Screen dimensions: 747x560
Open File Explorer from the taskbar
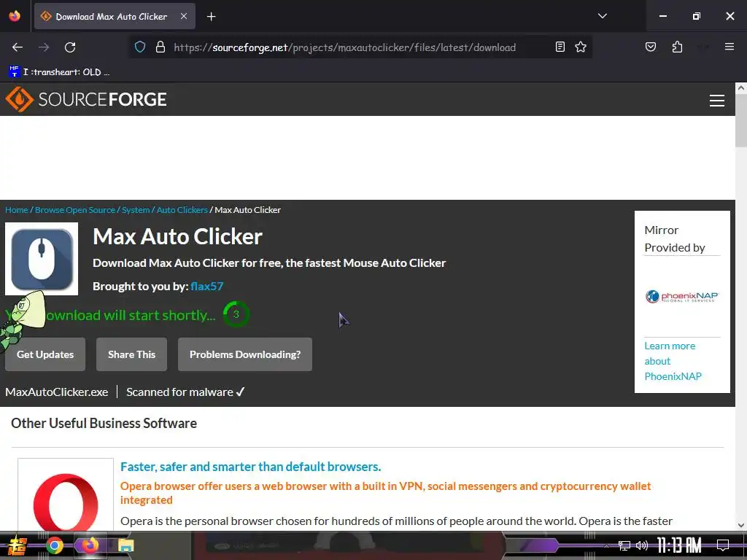[125, 545]
